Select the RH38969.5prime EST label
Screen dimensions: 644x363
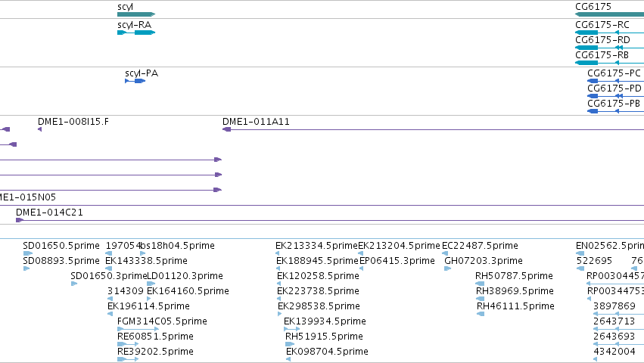pyautogui.click(x=515, y=291)
